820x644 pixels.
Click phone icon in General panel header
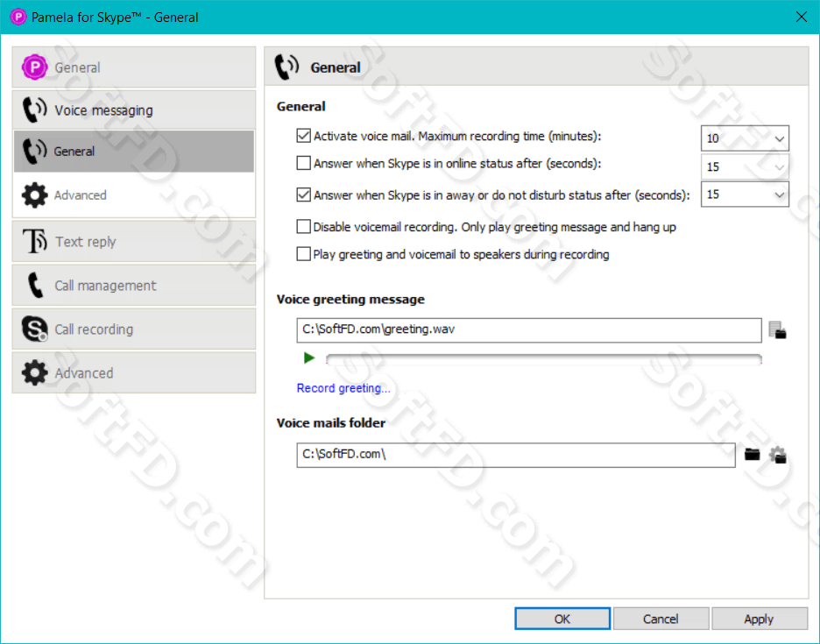(286, 67)
